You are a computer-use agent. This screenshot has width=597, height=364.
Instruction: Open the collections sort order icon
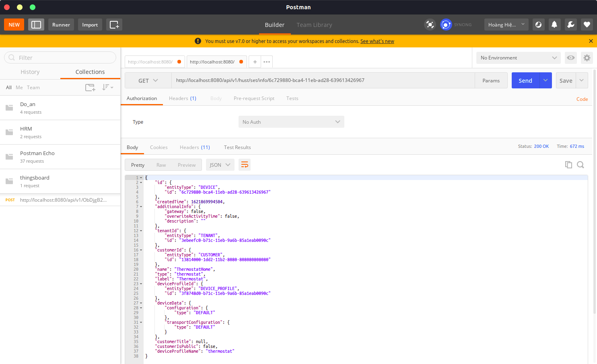pyautogui.click(x=106, y=87)
